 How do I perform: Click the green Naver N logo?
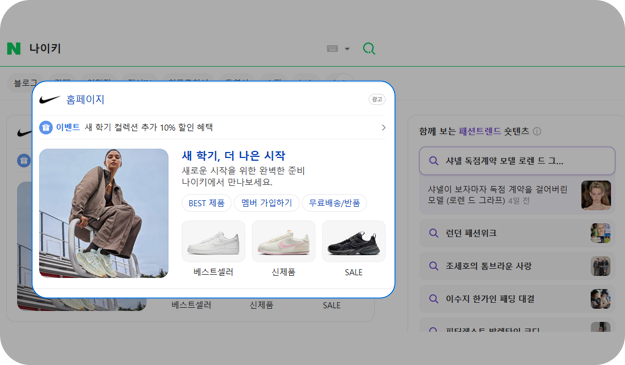click(x=14, y=49)
